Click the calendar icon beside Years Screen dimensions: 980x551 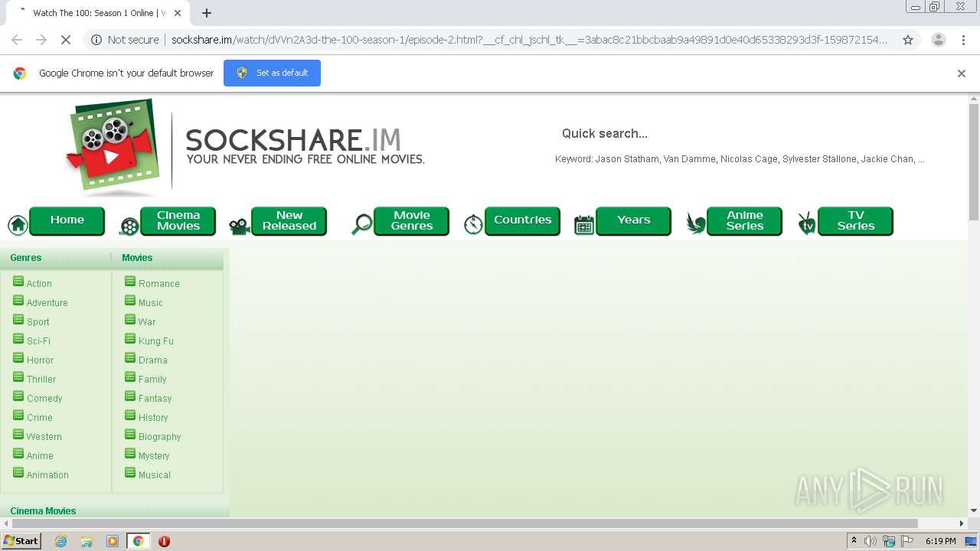[584, 225]
